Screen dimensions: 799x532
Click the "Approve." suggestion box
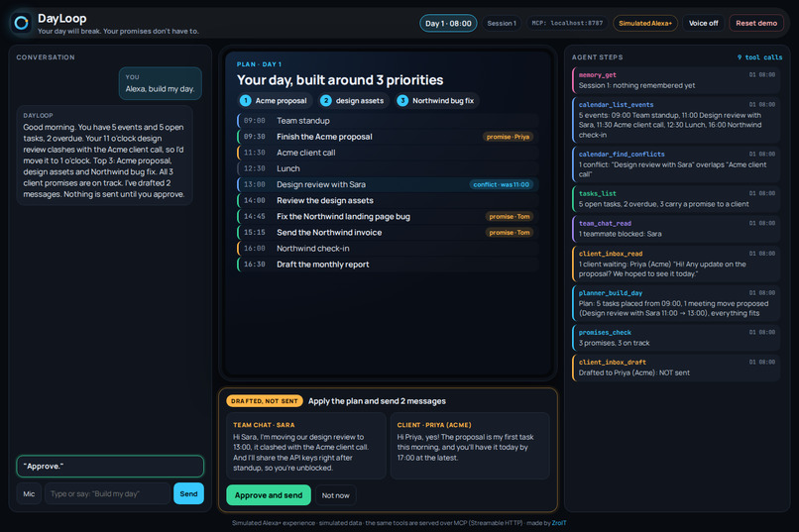click(x=110, y=467)
